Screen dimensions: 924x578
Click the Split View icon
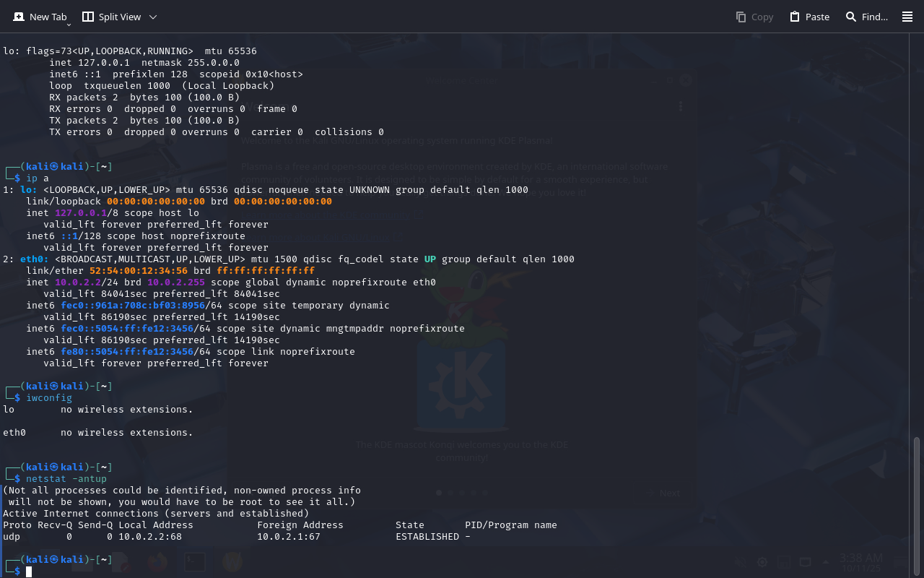click(x=88, y=17)
